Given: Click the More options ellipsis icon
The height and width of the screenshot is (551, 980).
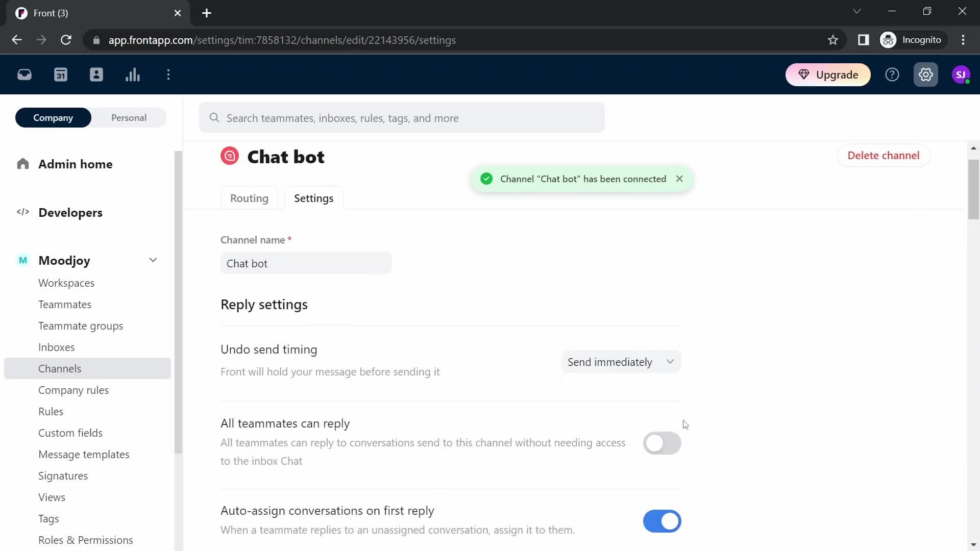Looking at the screenshot, I should pyautogui.click(x=168, y=74).
